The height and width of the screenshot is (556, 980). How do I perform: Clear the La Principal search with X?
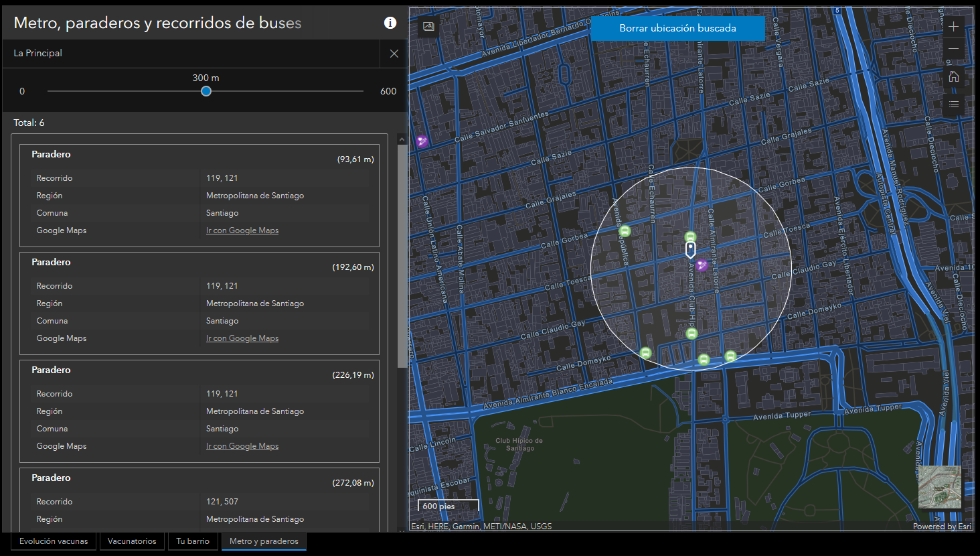(394, 54)
